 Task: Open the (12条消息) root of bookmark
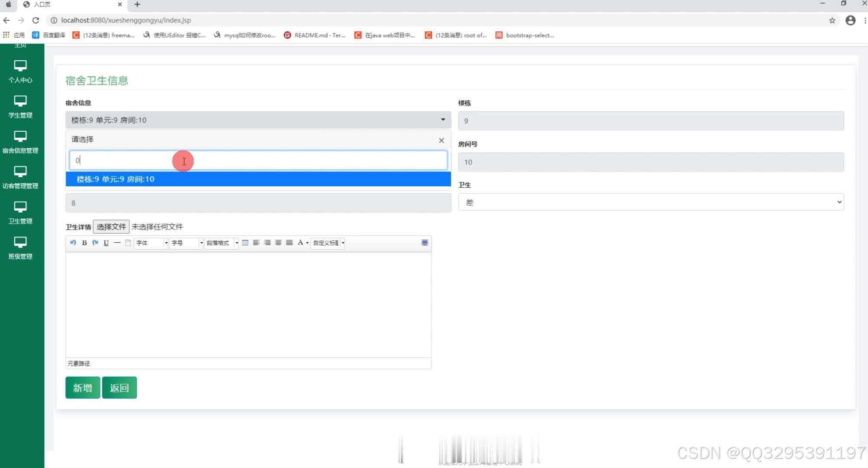pos(456,35)
